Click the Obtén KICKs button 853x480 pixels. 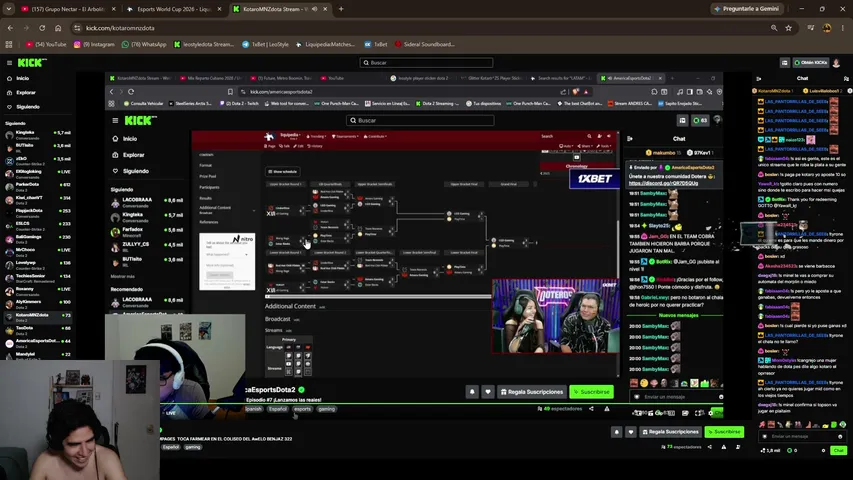tap(810, 63)
